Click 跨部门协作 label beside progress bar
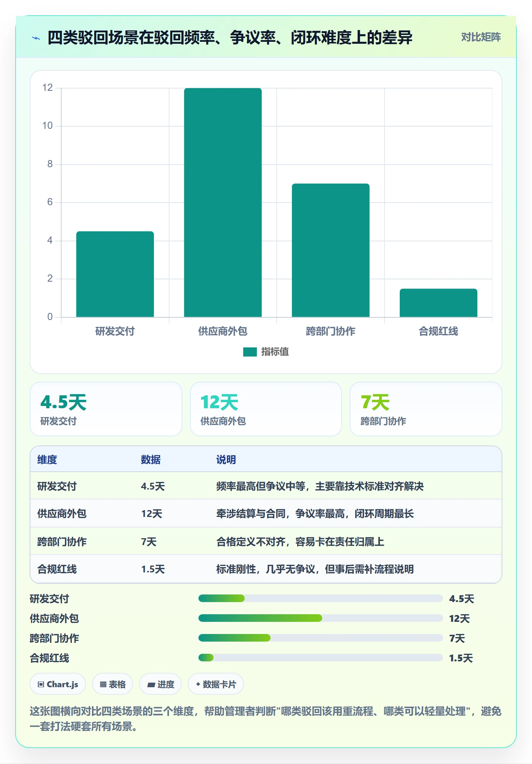532x764 pixels. tap(54, 638)
